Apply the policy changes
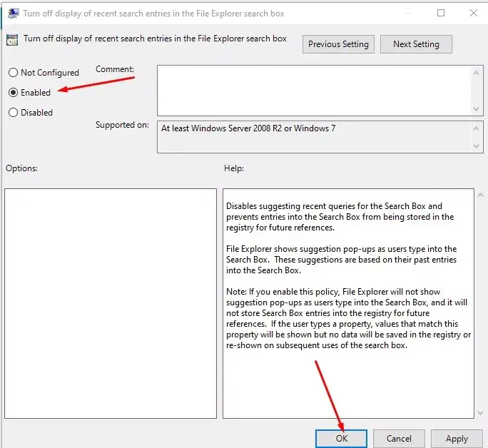Screen dimensions: 488x448 click(457, 439)
